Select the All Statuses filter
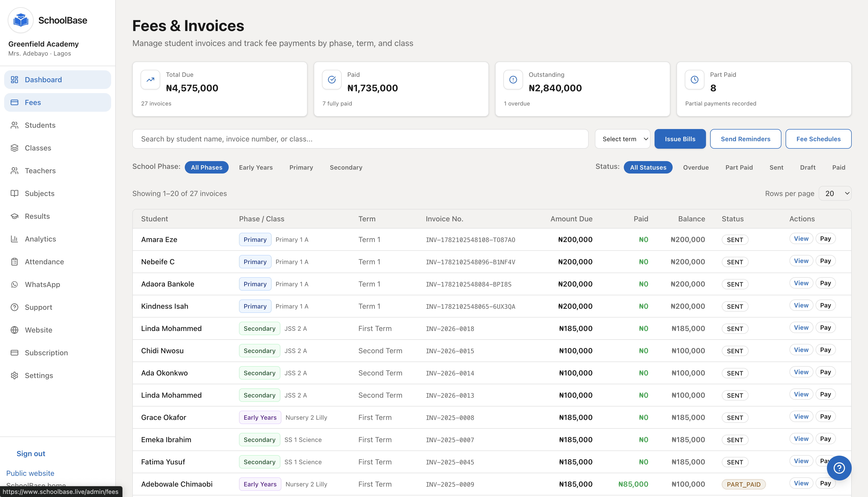The image size is (868, 497). pyautogui.click(x=648, y=167)
